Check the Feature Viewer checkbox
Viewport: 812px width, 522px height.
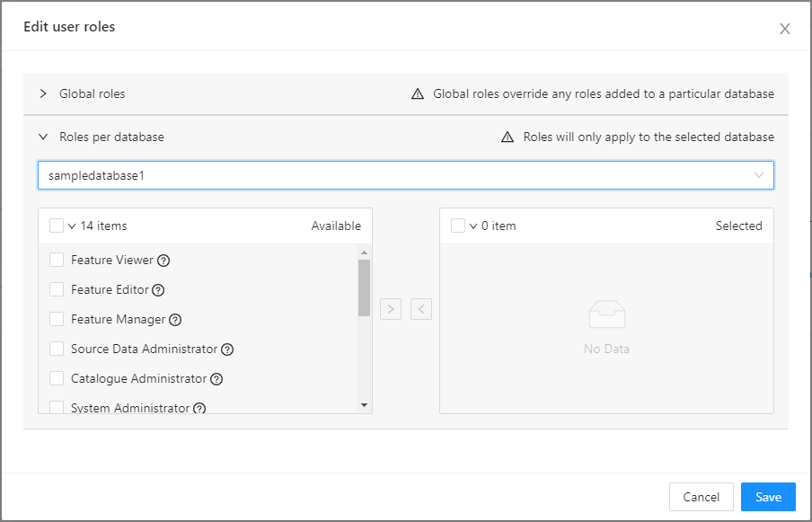pyautogui.click(x=57, y=261)
